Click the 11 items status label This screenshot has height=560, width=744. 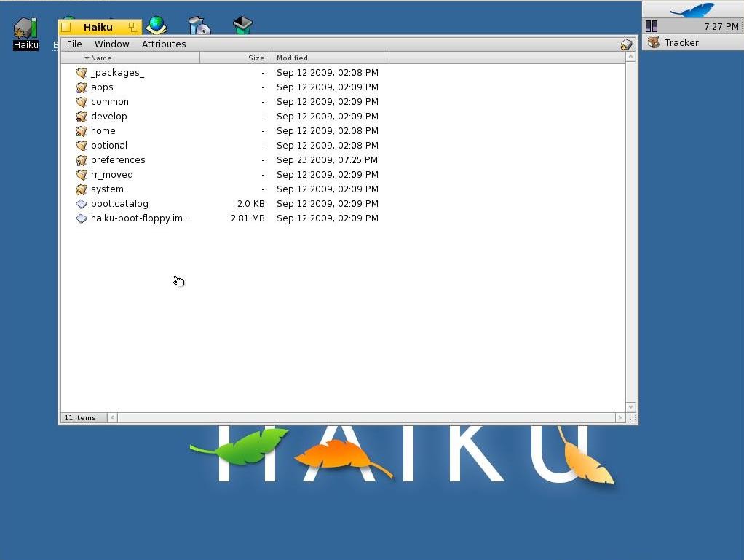80,417
